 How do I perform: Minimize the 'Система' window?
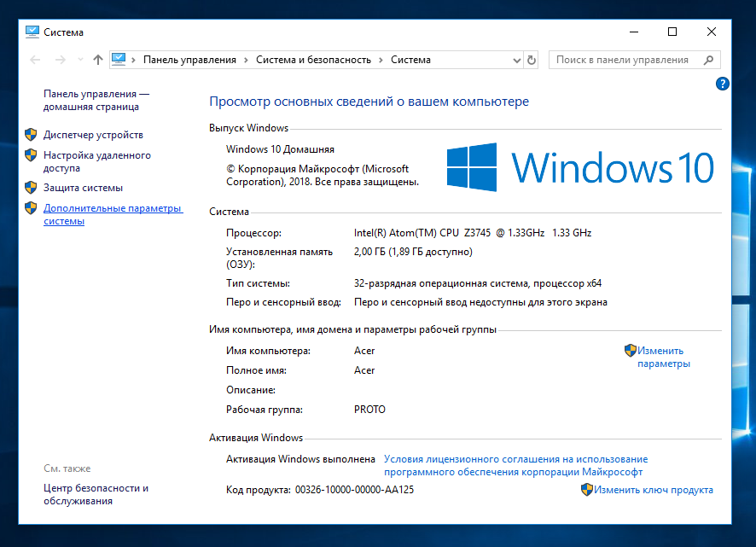(x=634, y=32)
